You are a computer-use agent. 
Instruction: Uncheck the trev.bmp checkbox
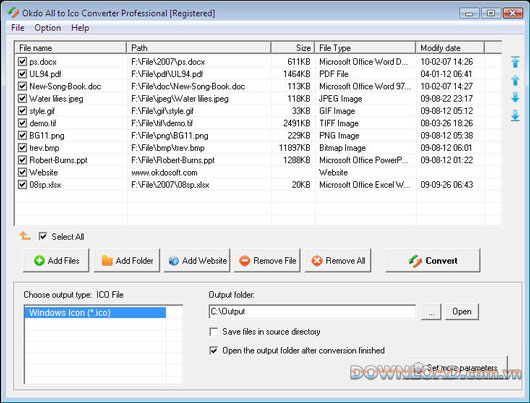(22, 148)
